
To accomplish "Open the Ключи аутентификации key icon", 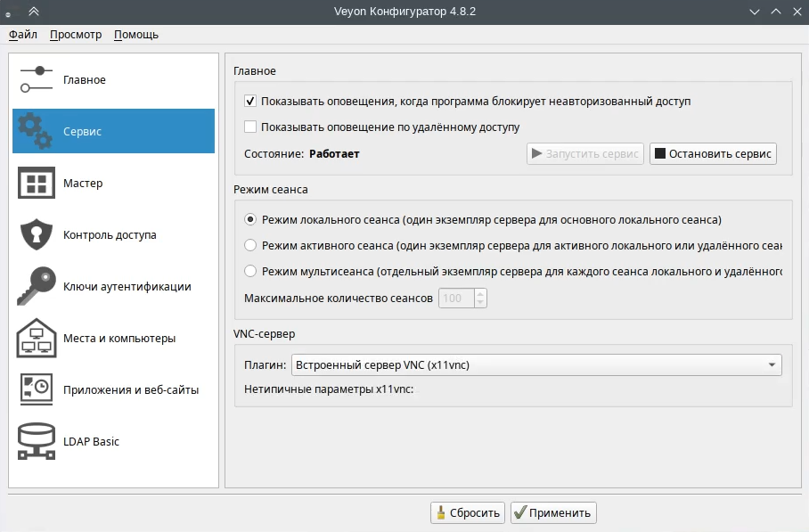I will click(x=37, y=286).
